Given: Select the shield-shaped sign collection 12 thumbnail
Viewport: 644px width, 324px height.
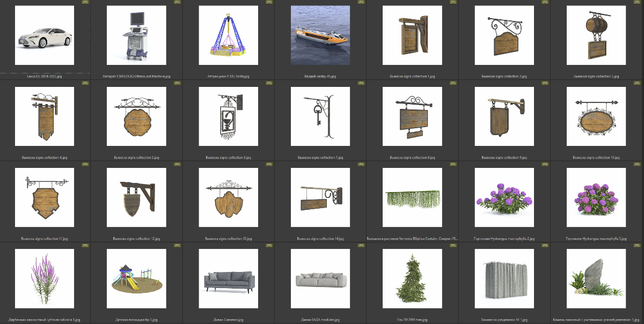Looking at the screenshot, I should [x=136, y=197].
